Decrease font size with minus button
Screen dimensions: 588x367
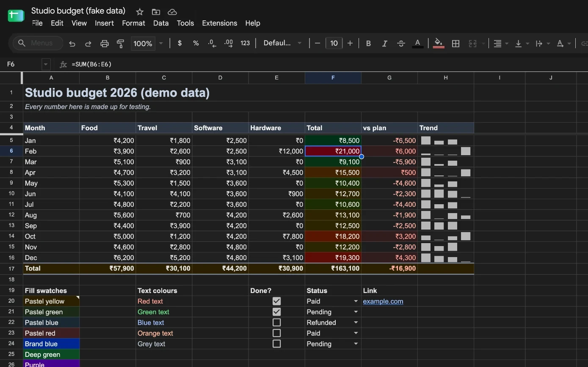click(317, 43)
